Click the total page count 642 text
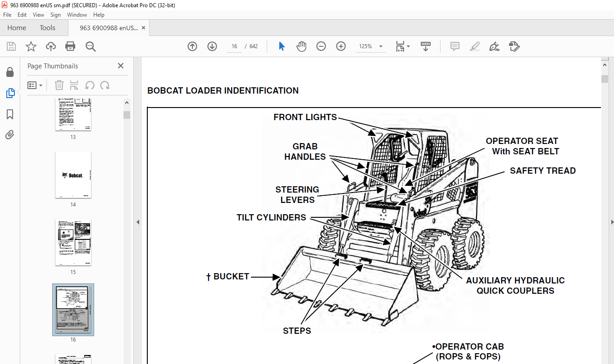This screenshot has height=364, width=614. (x=254, y=46)
